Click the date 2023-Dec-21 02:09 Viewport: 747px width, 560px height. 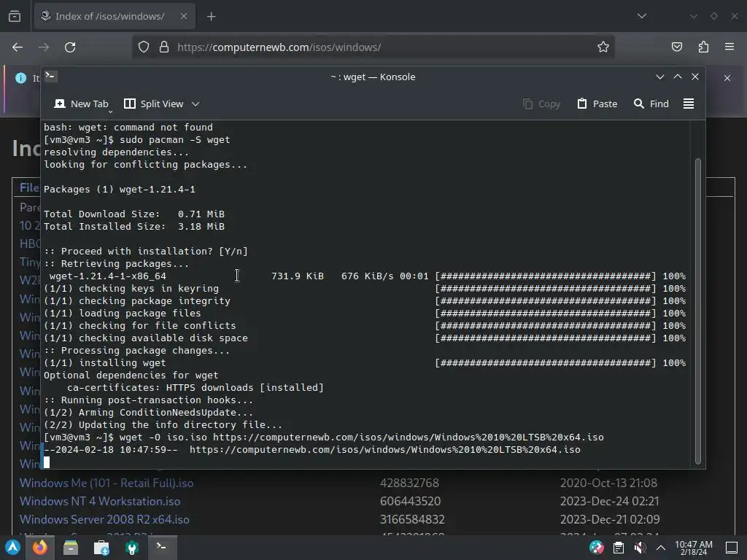610,519
